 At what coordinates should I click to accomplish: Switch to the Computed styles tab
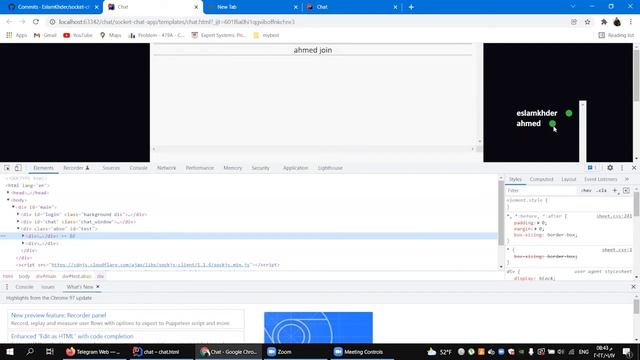point(541,179)
